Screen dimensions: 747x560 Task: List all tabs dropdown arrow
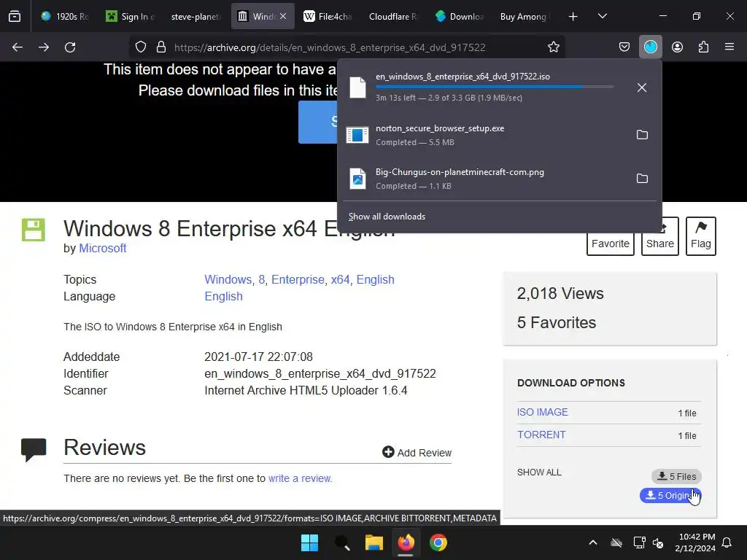coord(602,16)
